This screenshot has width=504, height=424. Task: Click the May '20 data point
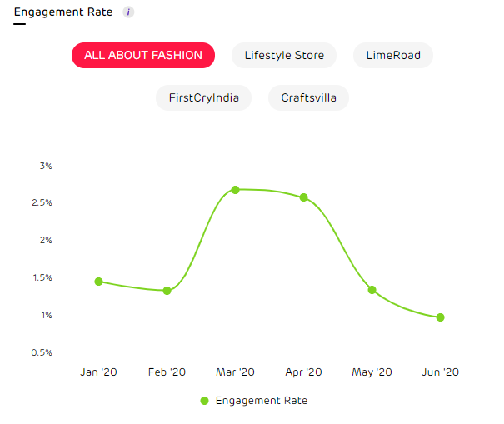[372, 290]
